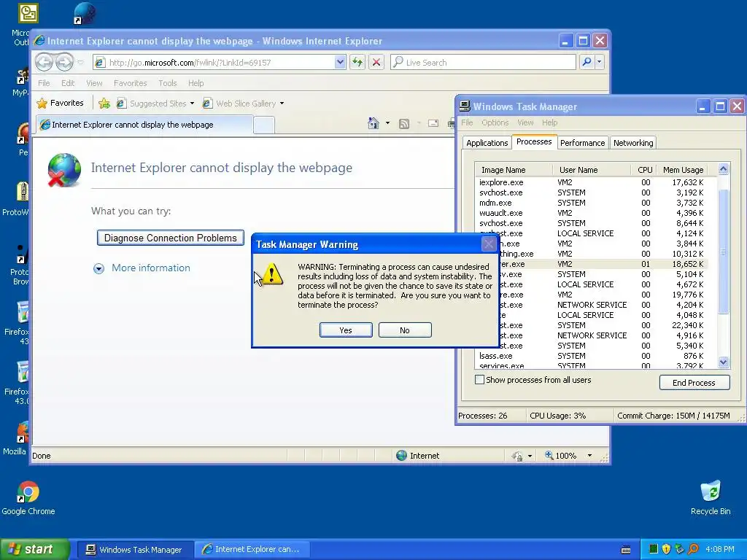Click the Home icon in IE command bar

point(373,123)
